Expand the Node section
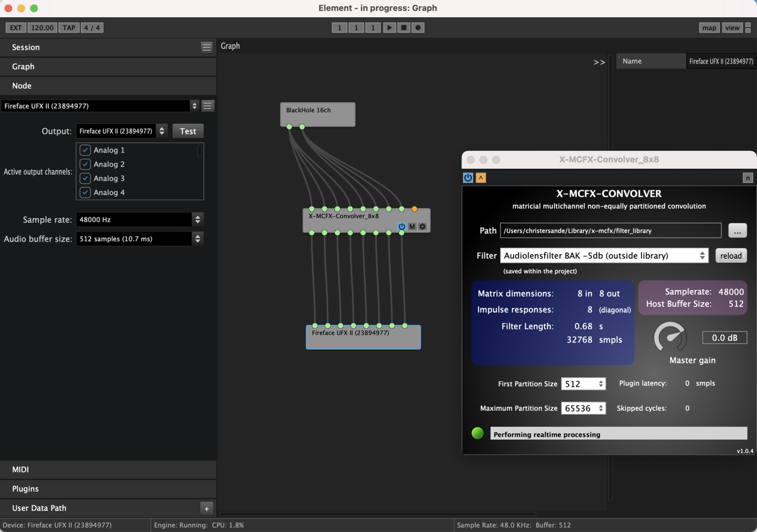The image size is (757, 532). [x=108, y=86]
